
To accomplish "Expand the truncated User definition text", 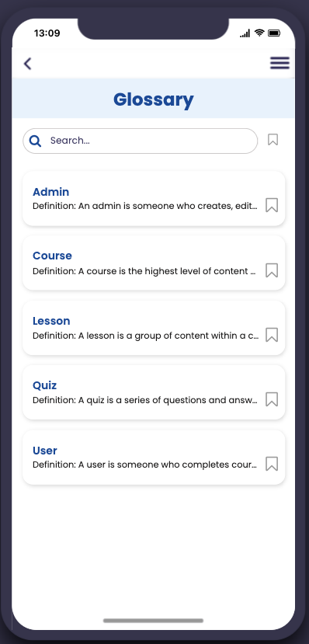I will 145,465.
